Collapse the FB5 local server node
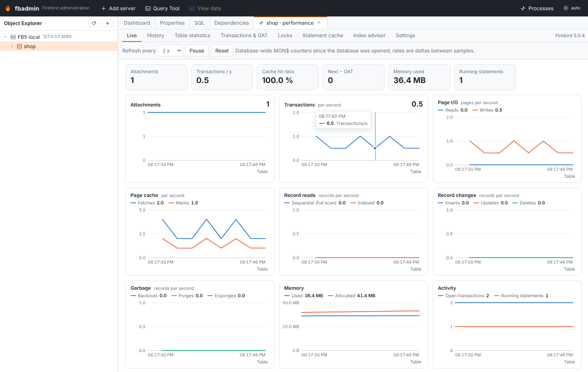This screenshot has height=372, width=588. (x=5, y=37)
